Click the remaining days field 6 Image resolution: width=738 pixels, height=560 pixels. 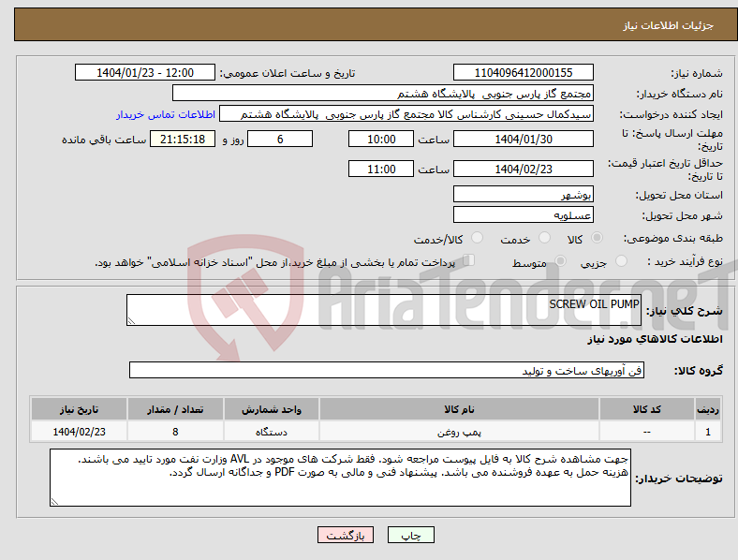coord(280,140)
